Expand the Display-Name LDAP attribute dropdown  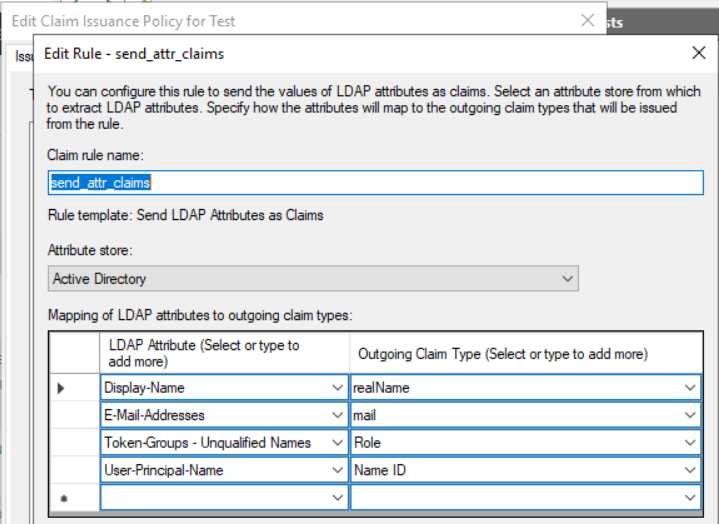[x=336, y=387]
